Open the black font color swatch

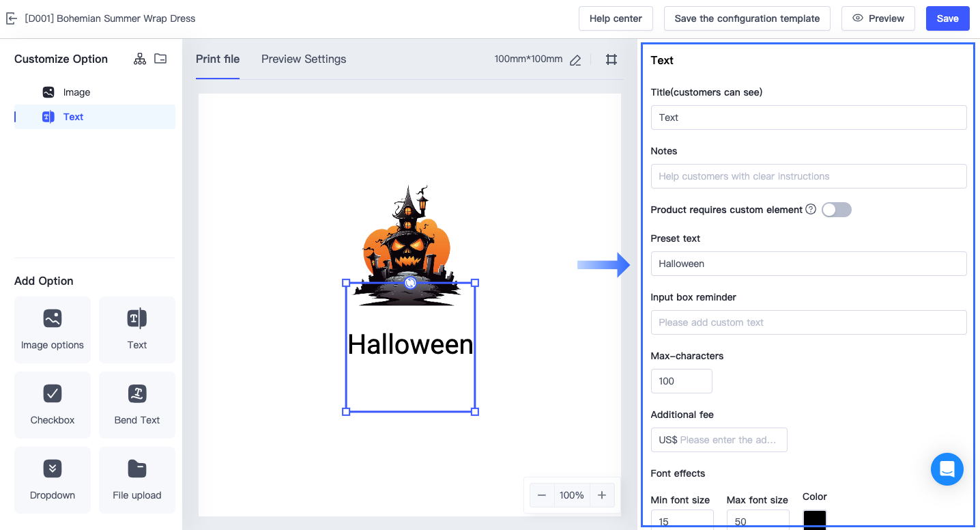(814, 519)
